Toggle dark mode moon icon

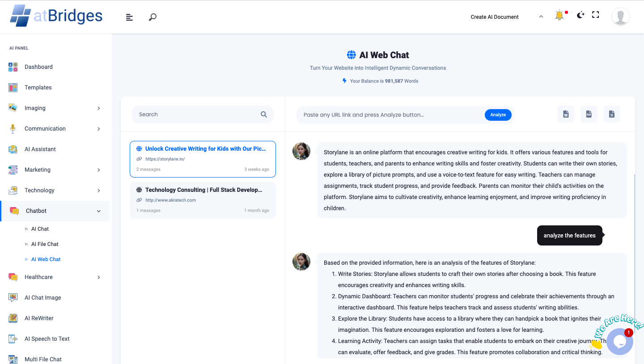click(580, 15)
